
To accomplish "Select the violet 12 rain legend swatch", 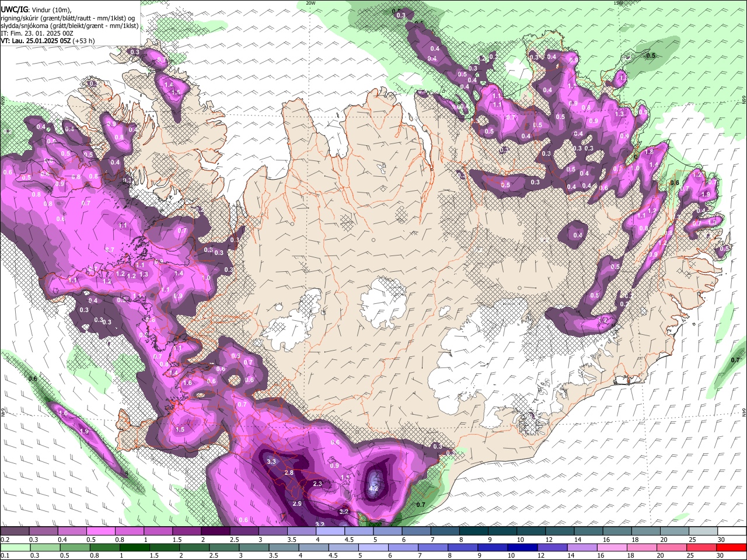I will [x=552, y=548].
